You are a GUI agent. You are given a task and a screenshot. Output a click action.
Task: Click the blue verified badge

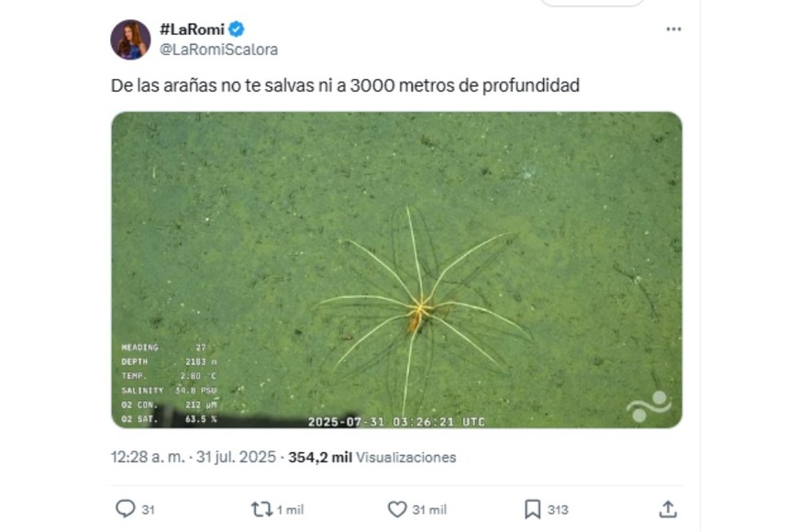pos(236,29)
